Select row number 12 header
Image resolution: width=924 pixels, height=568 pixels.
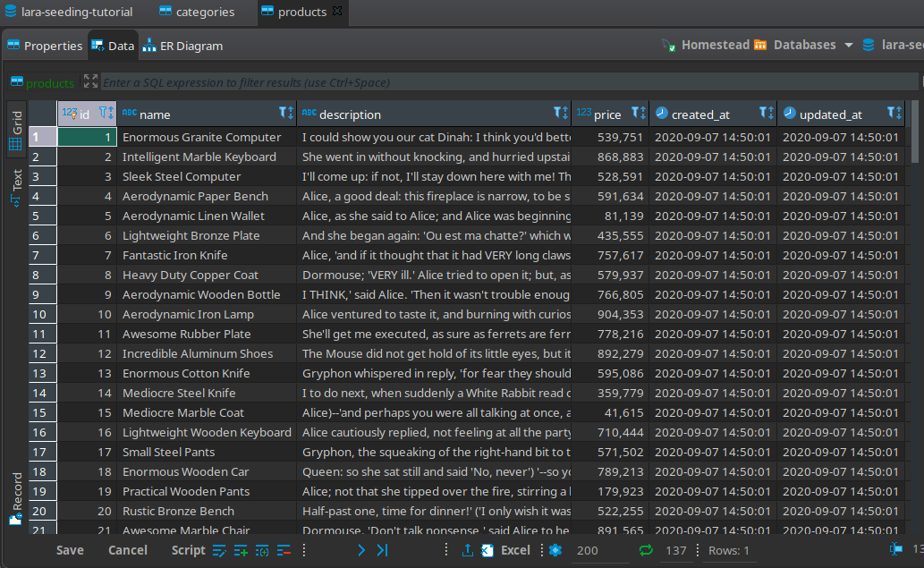42,353
